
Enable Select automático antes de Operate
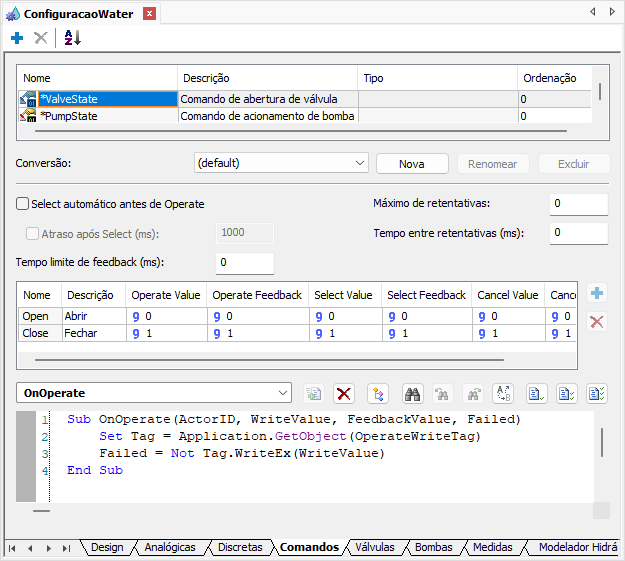[23, 204]
